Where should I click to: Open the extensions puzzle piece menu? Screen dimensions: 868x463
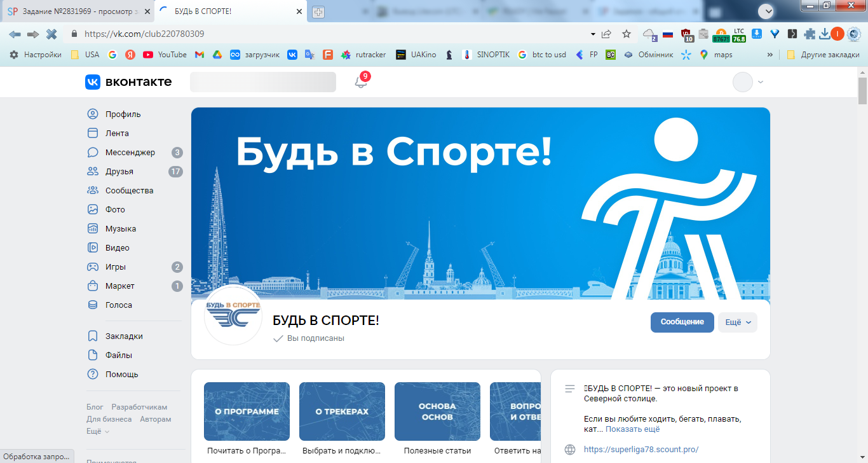(x=810, y=34)
